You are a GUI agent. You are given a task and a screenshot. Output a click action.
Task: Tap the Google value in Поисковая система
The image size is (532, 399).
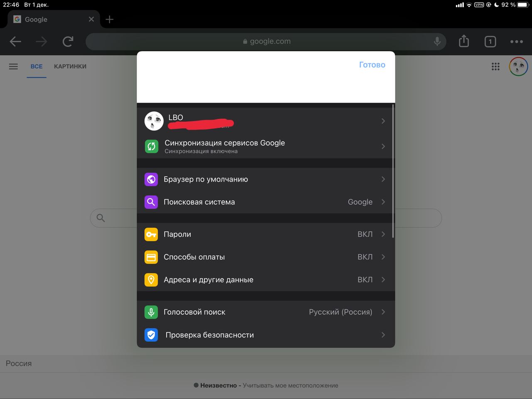click(360, 202)
